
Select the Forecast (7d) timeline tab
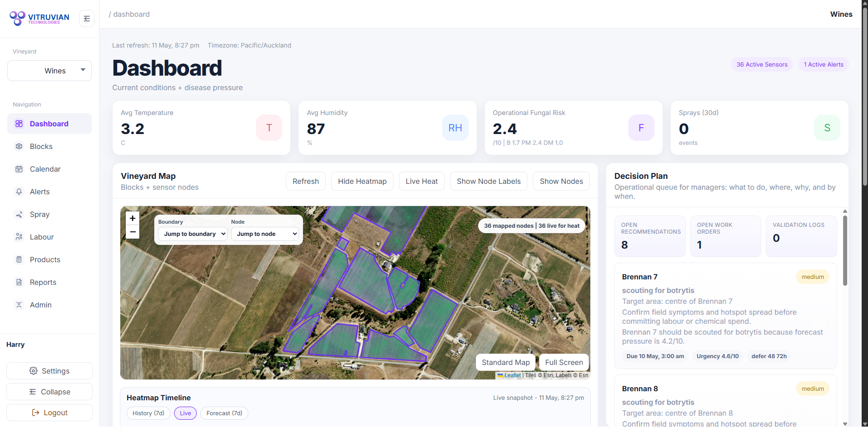pos(224,413)
